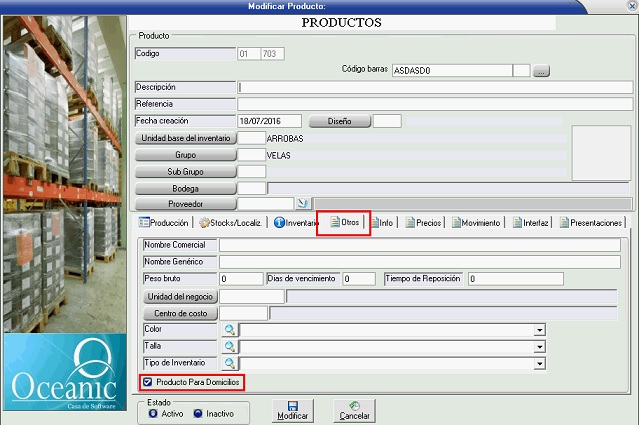Select the Inactivo status radio button
The width and height of the screenshot is (639, 425).
195,412
